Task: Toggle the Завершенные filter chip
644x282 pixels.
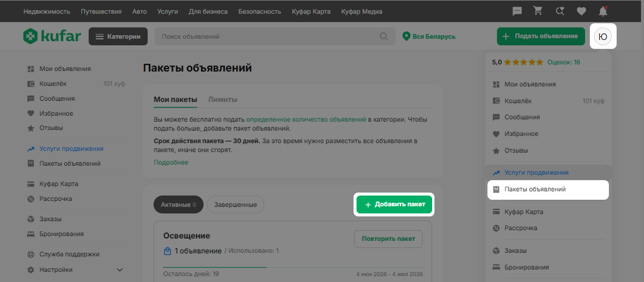Action: click(x=235, y=204)
